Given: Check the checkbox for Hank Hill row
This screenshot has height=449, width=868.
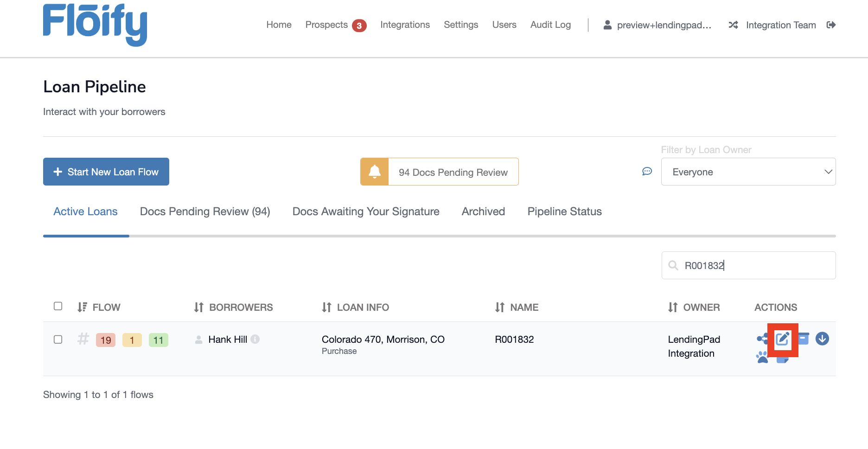Looking at the screenshot, I should [x=58, y=340].
